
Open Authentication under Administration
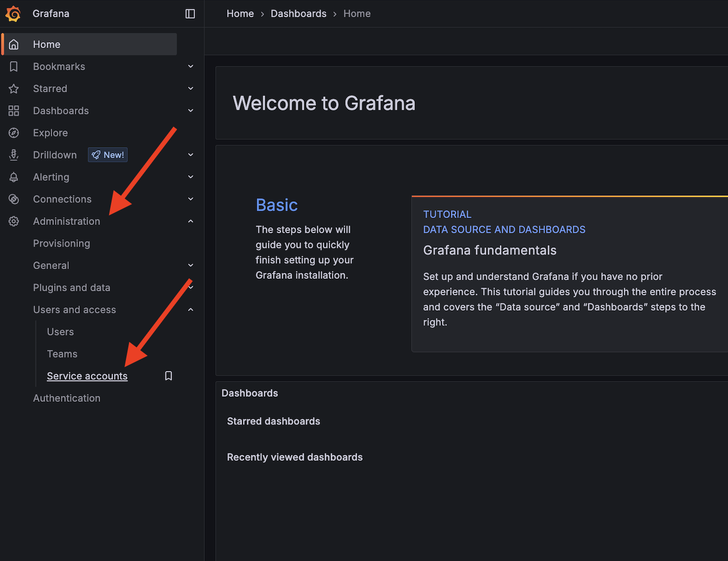(x=66, y=398)
